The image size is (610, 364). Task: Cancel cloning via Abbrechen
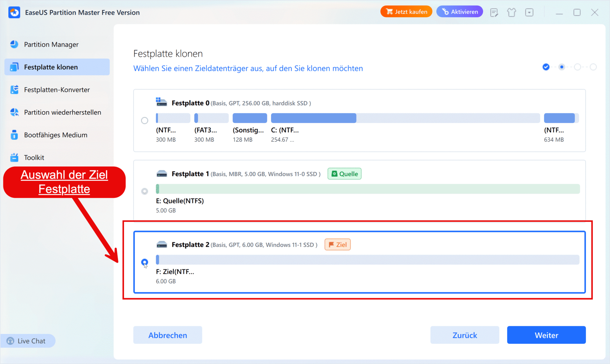(167, 335)
